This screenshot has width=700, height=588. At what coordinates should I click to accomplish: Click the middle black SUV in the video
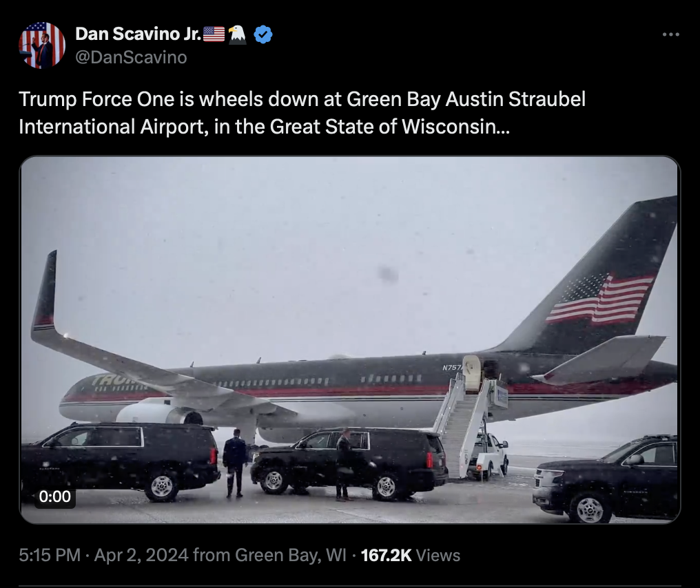(351, 461)
